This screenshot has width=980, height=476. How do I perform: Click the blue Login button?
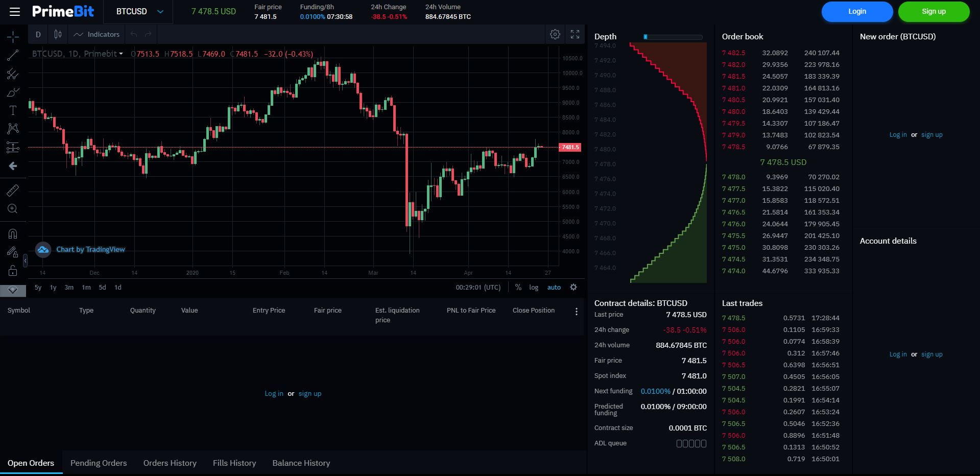[x=857, y=12]
